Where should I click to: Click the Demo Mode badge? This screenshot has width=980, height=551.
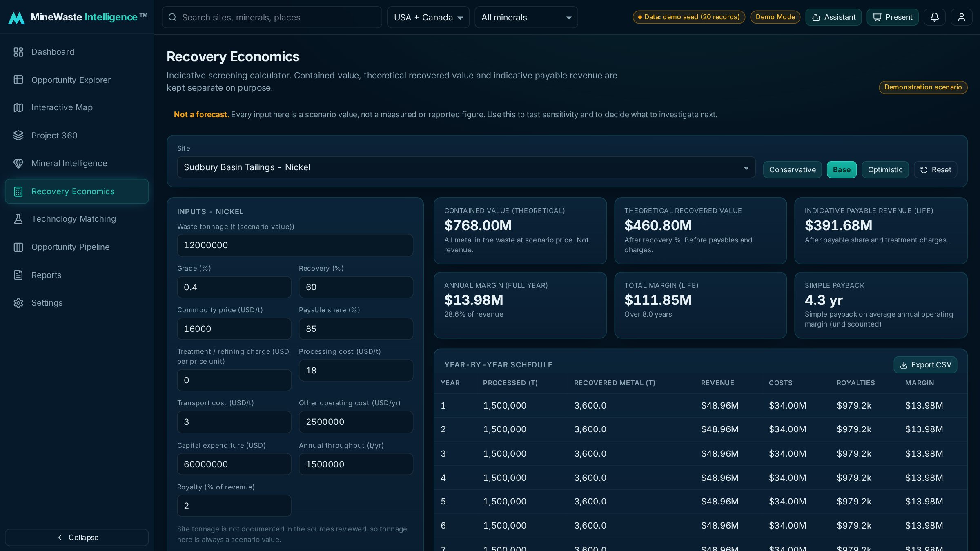coord(775,17)
